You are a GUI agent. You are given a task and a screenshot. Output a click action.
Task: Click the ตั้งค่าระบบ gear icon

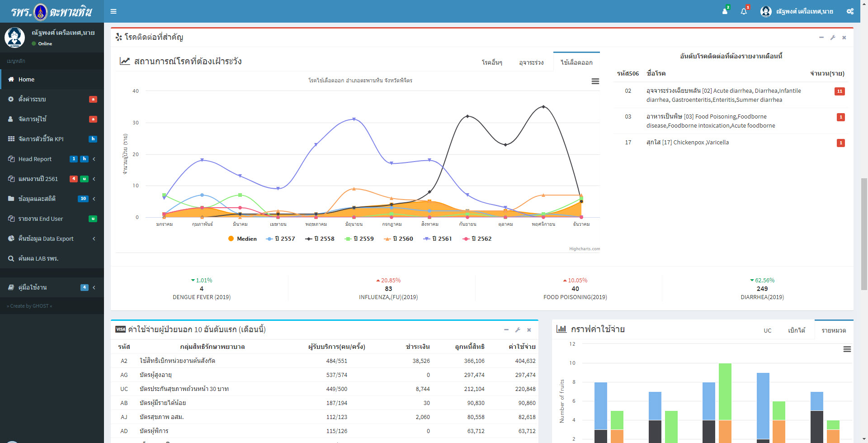pos(11,99)
